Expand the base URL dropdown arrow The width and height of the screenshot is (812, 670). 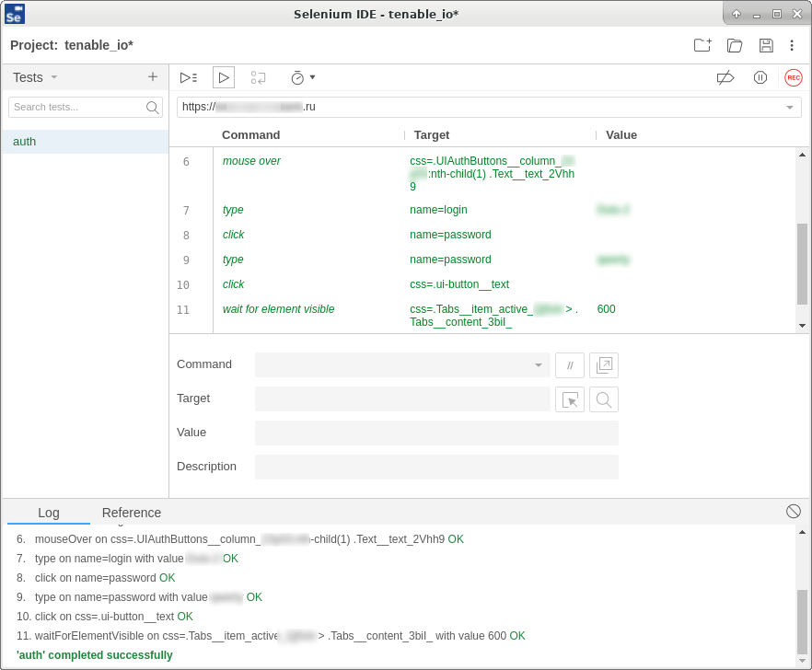click(790, 107)
